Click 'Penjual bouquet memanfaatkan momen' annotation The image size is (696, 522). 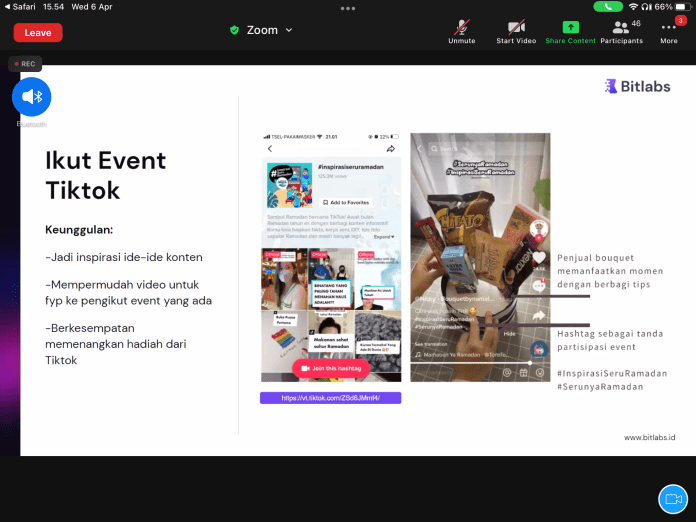tap(610, 271)
